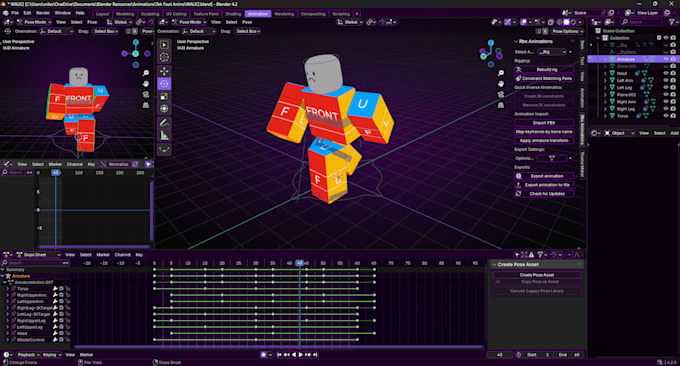Click pan hand icon in main viewport
This screenshot has width=680, height=366.
501,84
